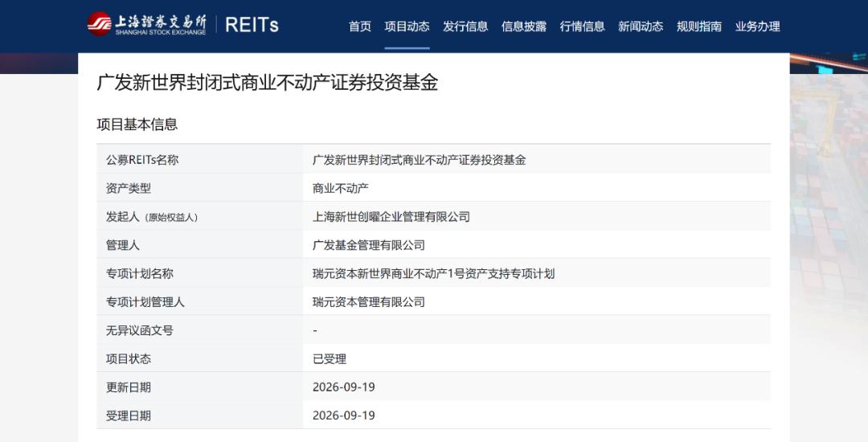
Task: Click the 商业不动产 asset type value
Action: tap(341, 188)
